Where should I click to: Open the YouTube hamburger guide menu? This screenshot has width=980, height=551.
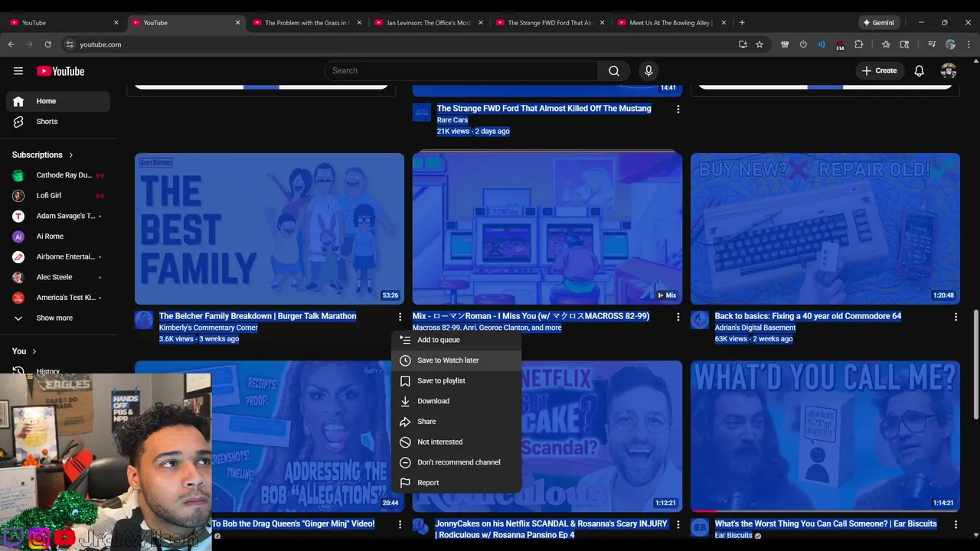tap(18, 71)
